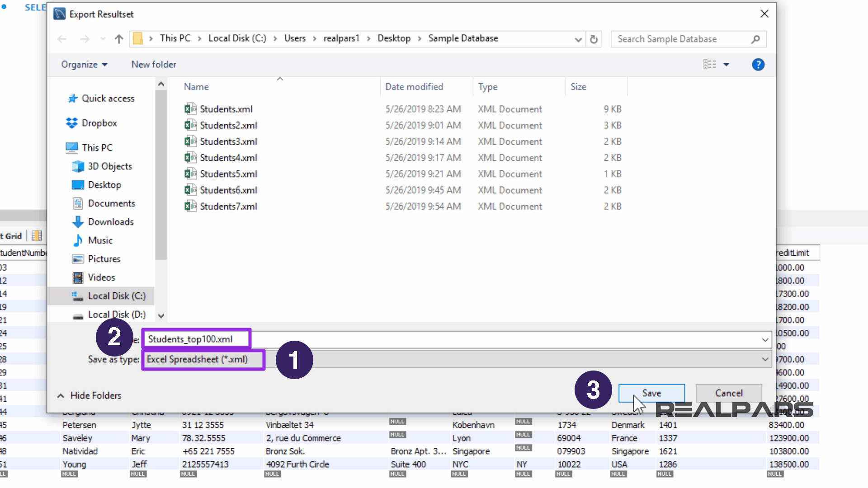
Task: Click the Dropbox icon in navigation pane
Action: (72, 123)
